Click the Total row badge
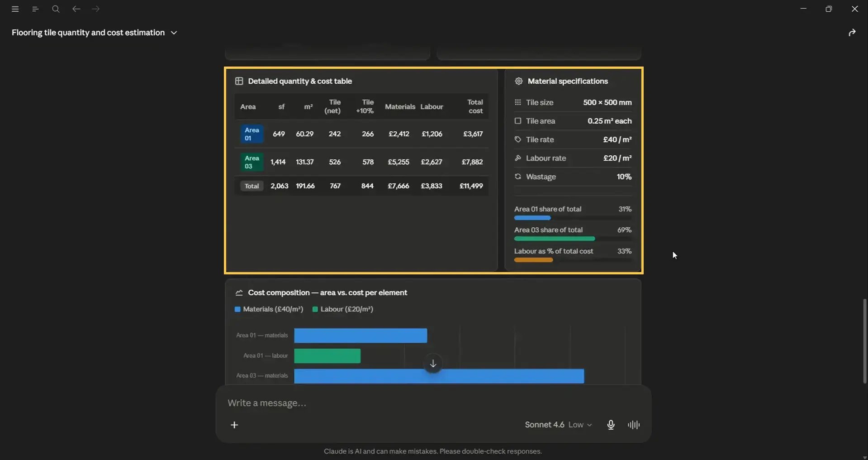 click(x=252, y=186)
